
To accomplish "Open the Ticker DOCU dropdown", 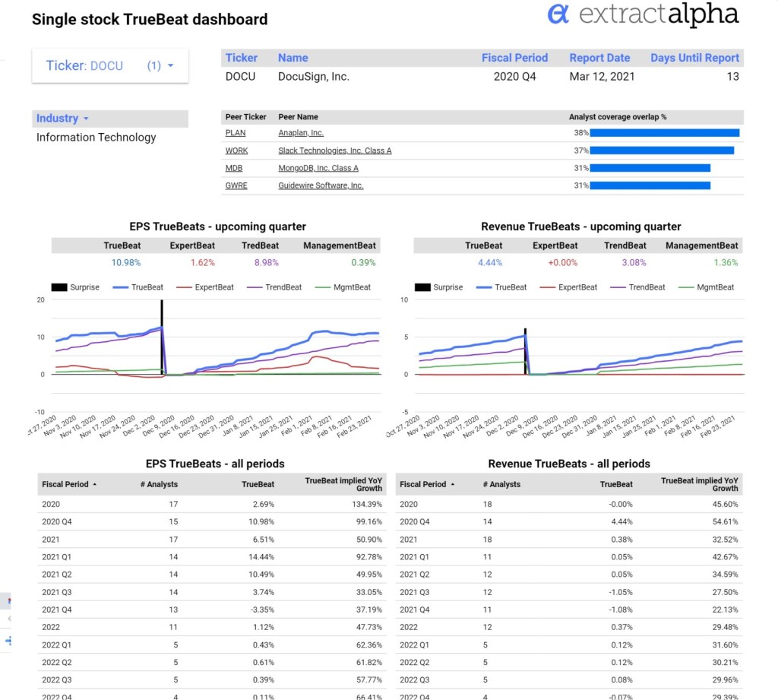I will coord(110,65).
